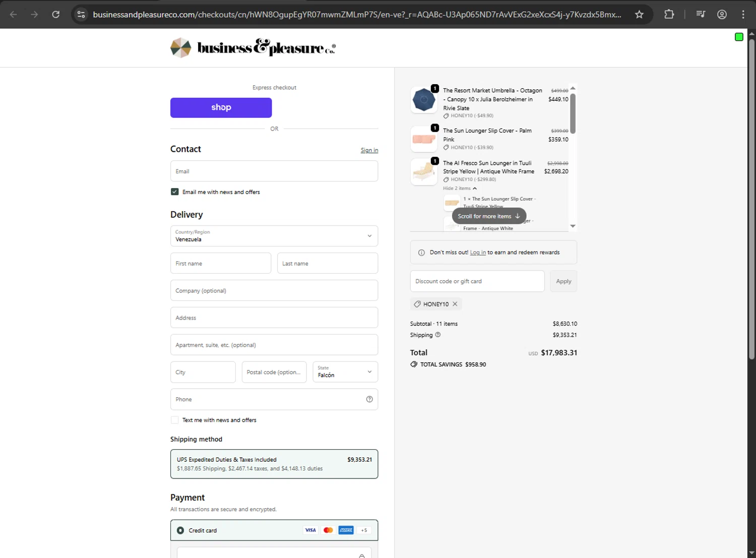Click the Sign in link

pyautogui.click(x=369, y=150)
